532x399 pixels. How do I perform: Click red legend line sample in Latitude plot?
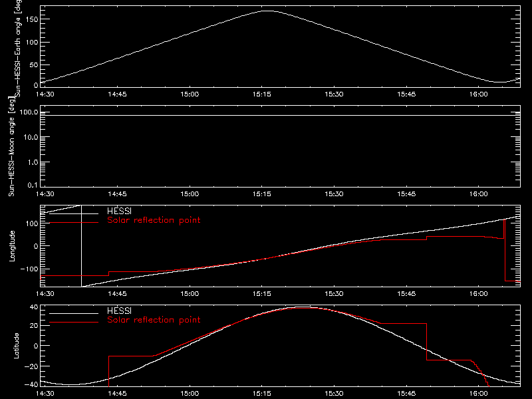(74, 322)
